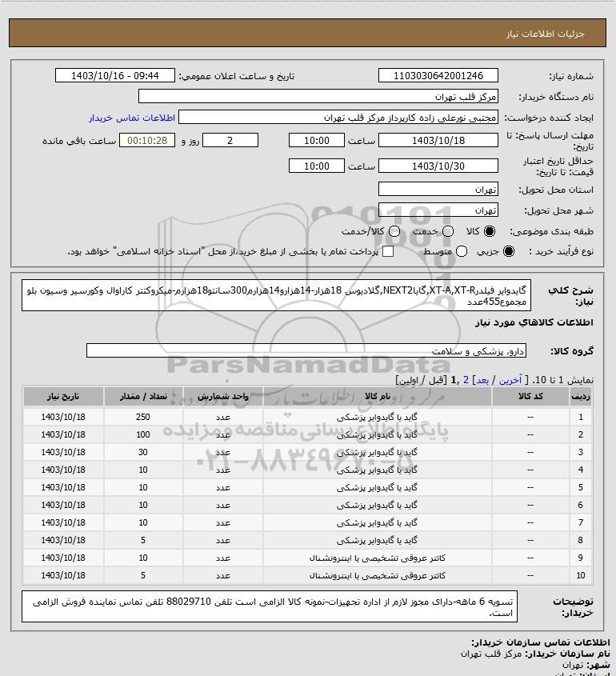Viewport: 616px width, 676px height.
Task: Click the price validity time 10:00 field
Action: [317, 166]
